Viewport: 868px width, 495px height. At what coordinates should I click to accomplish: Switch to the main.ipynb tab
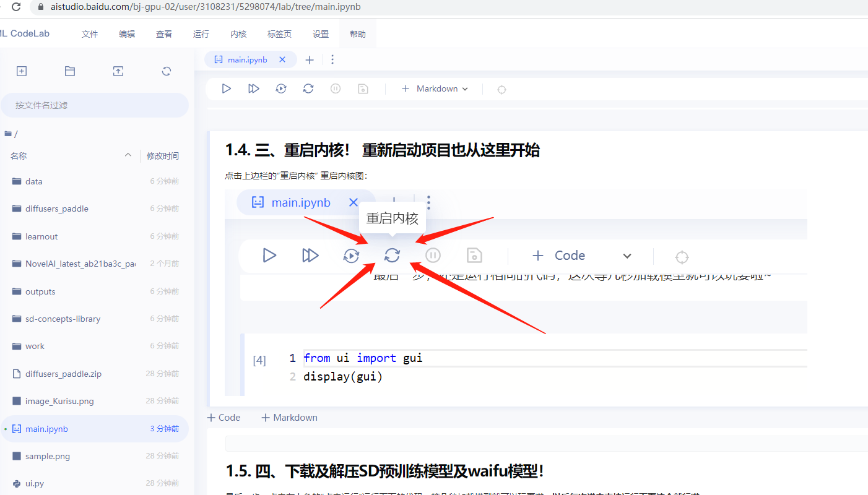pos(248,59)
